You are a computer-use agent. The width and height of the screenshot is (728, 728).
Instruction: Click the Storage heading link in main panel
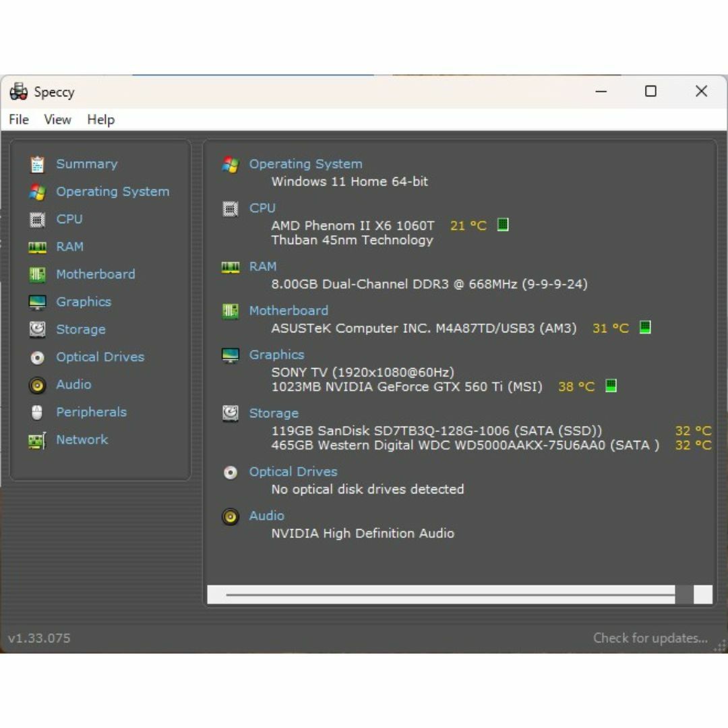(x=274, y=413)
